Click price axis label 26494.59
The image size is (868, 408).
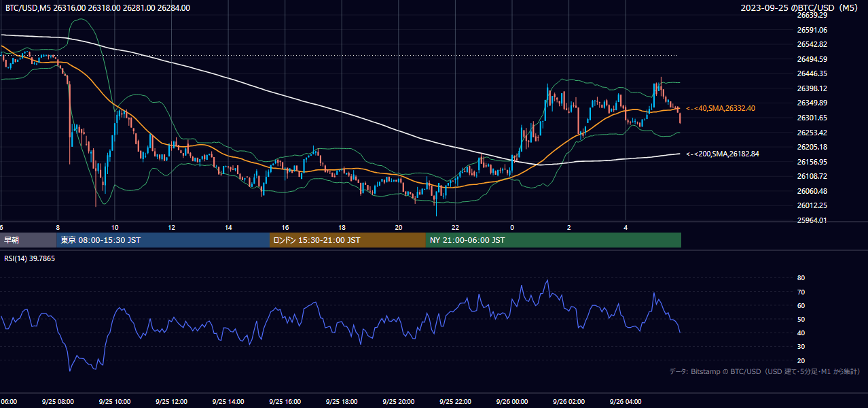click(x=812, y=59)
